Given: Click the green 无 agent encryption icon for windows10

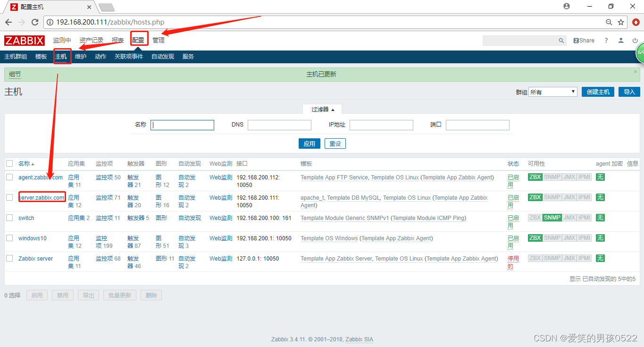Looking at the screenshot, I should 600,238.
